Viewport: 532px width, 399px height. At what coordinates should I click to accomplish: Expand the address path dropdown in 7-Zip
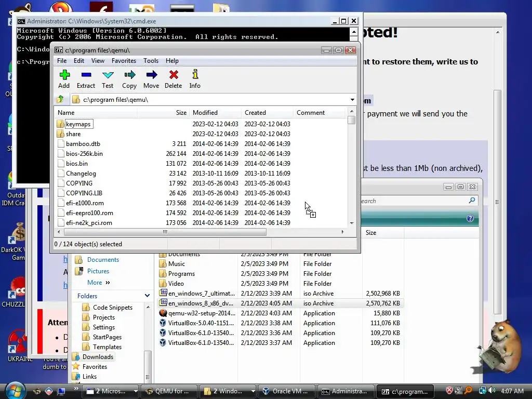click(x=352, y=100)
